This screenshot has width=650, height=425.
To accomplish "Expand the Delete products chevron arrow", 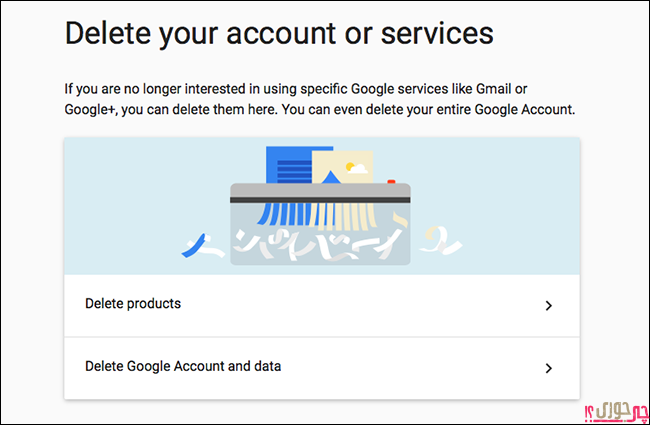I will point(548,306).
